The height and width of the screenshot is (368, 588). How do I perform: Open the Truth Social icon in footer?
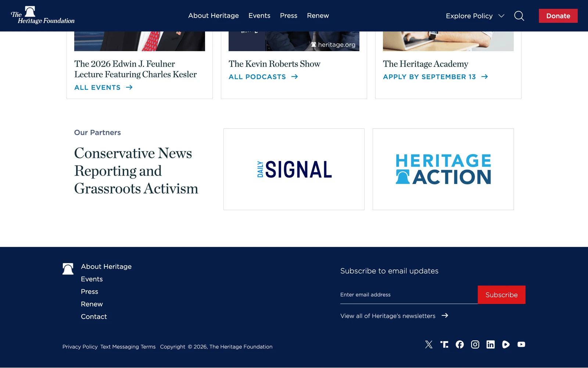click(x=444, y=344)
